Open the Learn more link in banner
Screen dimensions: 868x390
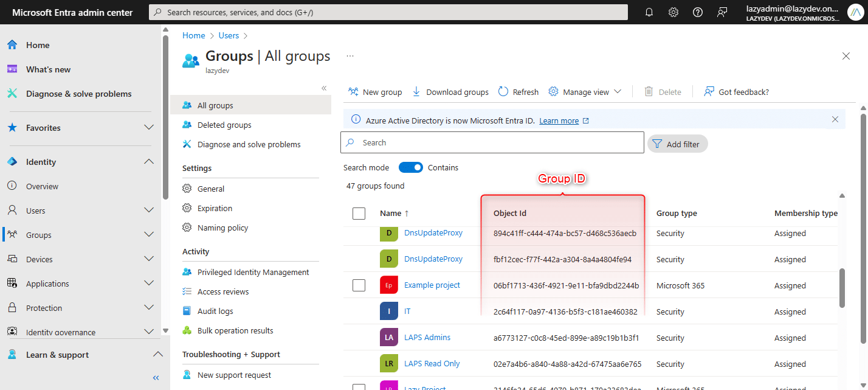(x=559, y=120)
